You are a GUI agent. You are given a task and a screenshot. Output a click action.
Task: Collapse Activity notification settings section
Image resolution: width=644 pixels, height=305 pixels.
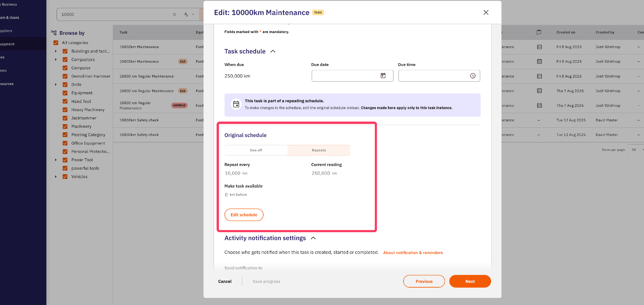tap(313, 238)
